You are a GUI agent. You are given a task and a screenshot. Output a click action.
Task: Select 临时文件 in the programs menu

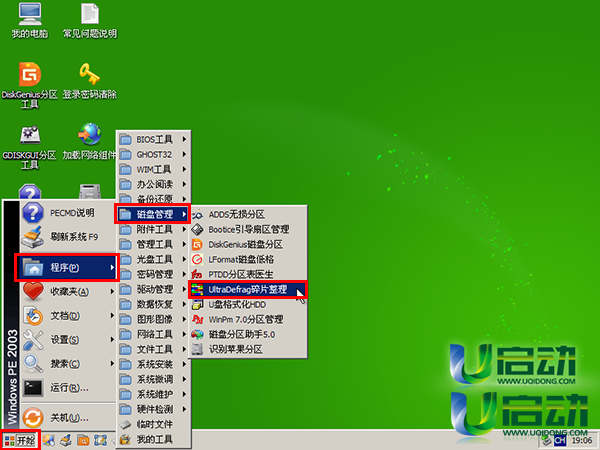point(153,424)
